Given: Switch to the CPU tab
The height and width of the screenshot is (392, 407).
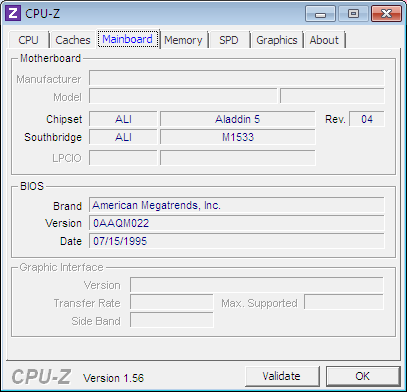Looking at the screenshot, I should pyautogui.click(x=29, y=40).
